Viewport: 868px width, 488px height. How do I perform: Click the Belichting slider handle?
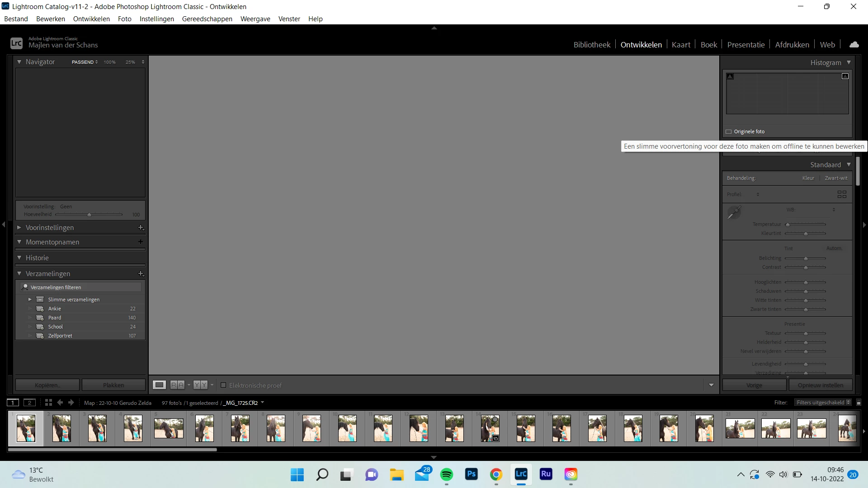[x=806, y=258]
